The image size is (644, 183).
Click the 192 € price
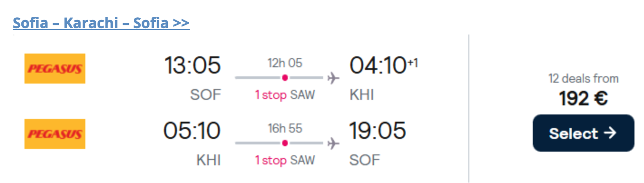pos(583,99)
